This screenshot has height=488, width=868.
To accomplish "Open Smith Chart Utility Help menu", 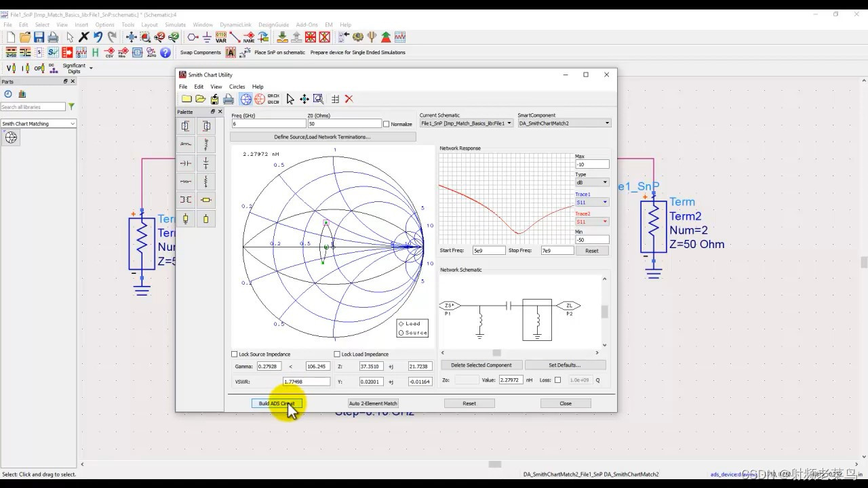I will (258, 87).
